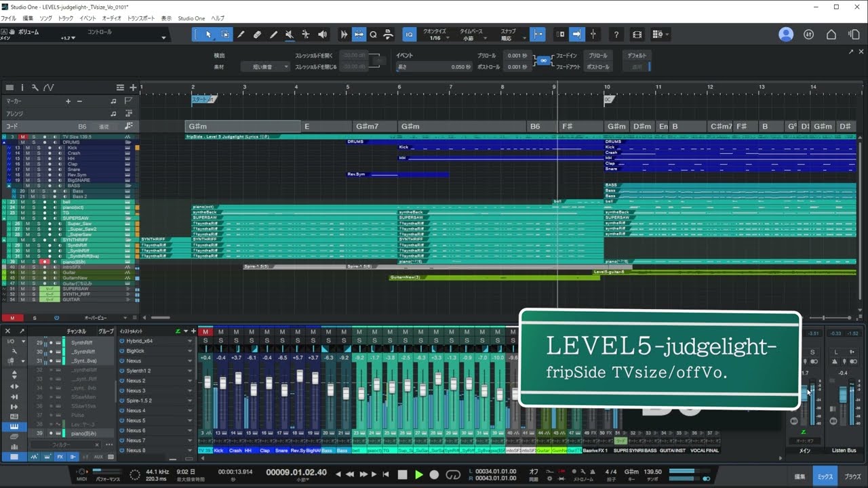The image size is (868, 488).
Task: Toggle power for BigKick instrument
Action: pyautogui.click(x=122, y=351)
